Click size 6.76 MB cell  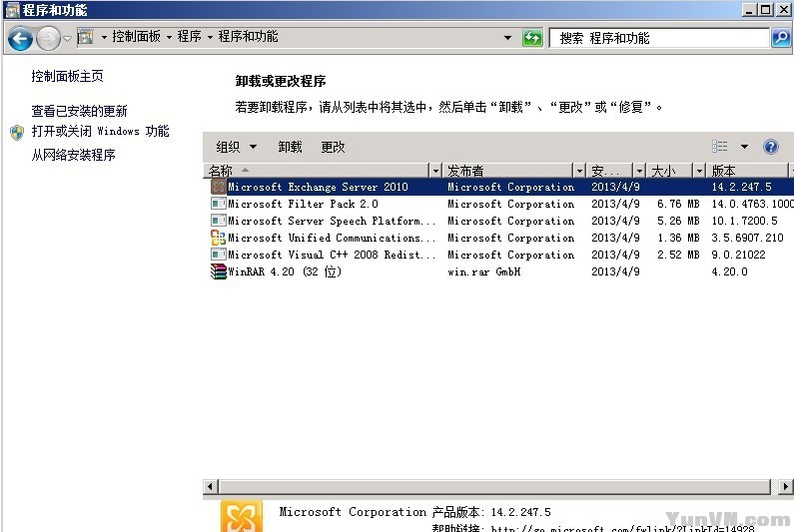pyautogui.click(x=678, y=204)
